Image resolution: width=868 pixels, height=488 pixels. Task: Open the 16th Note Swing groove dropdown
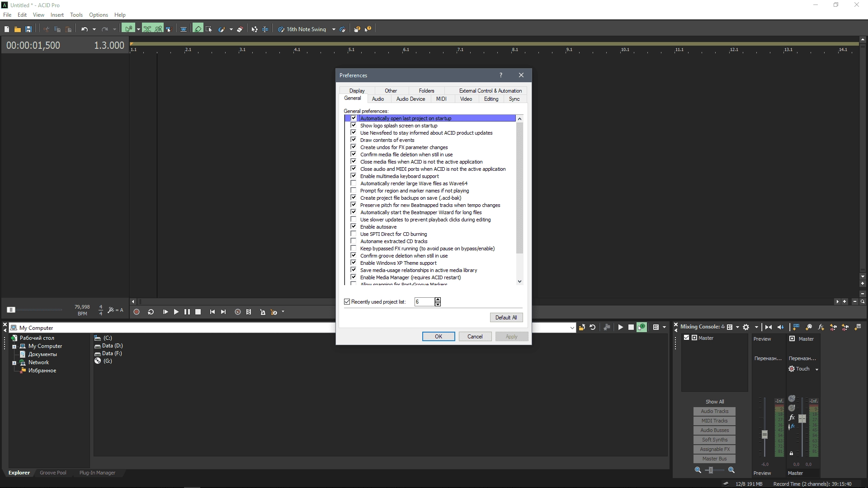point(334,29)
